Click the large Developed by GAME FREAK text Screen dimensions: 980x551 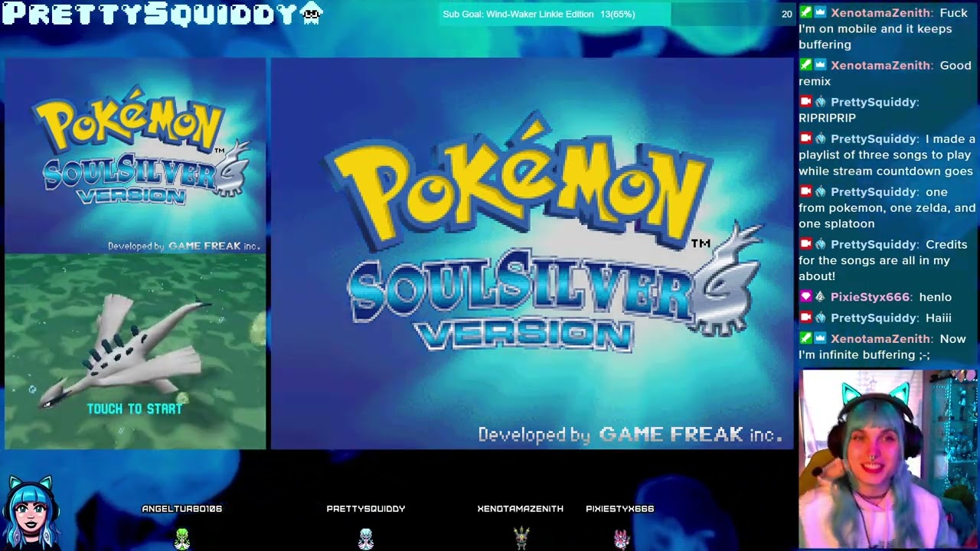pos(629,435)
